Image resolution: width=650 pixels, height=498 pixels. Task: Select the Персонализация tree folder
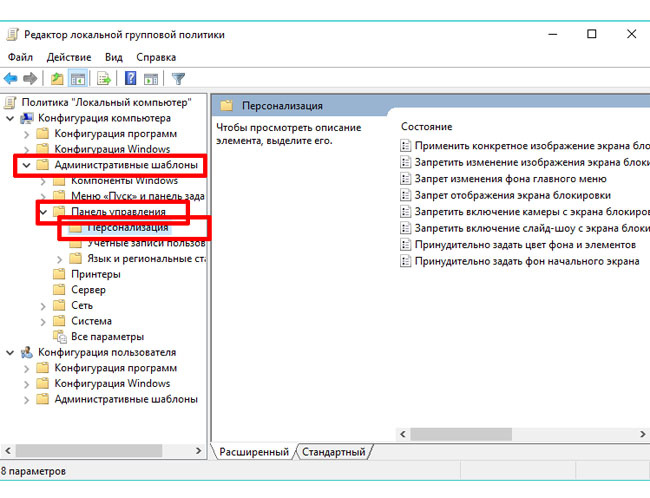(x=128, y=227)
